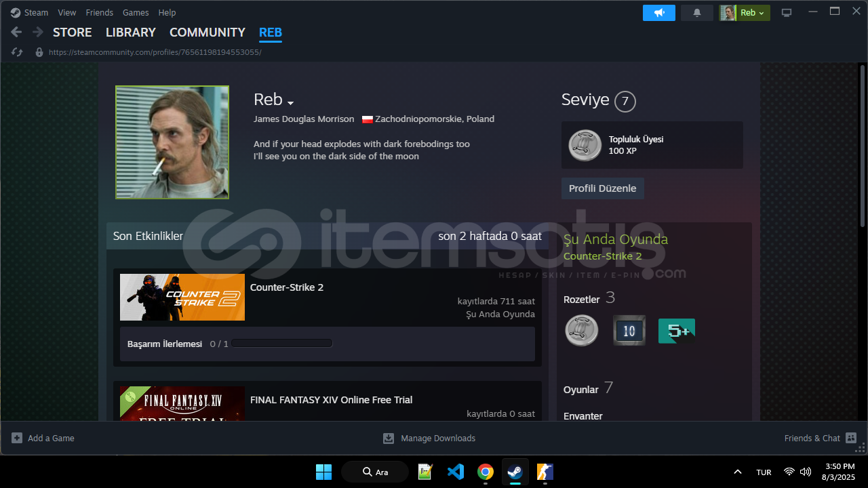Click the Profili Düzenle button
868x488 pixels.
603,188
